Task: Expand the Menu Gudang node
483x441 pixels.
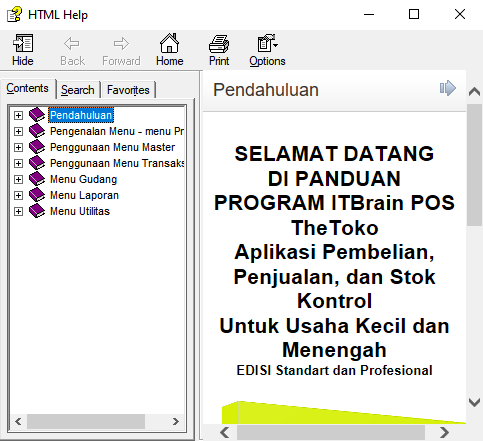Action: pyautogui.click(x=18, y=179)
